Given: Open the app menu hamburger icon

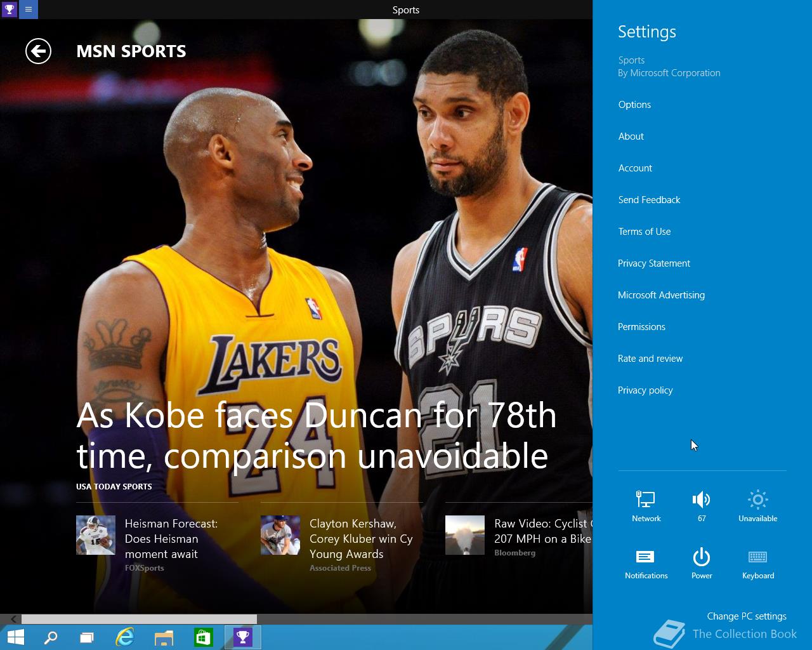Looking at the screenshot, I should [29, 10].
